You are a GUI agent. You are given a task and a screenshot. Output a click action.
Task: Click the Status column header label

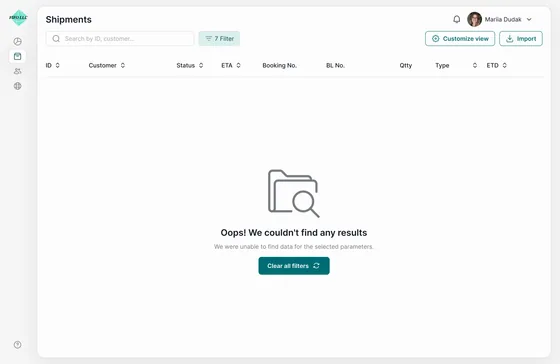pos(186,65)
